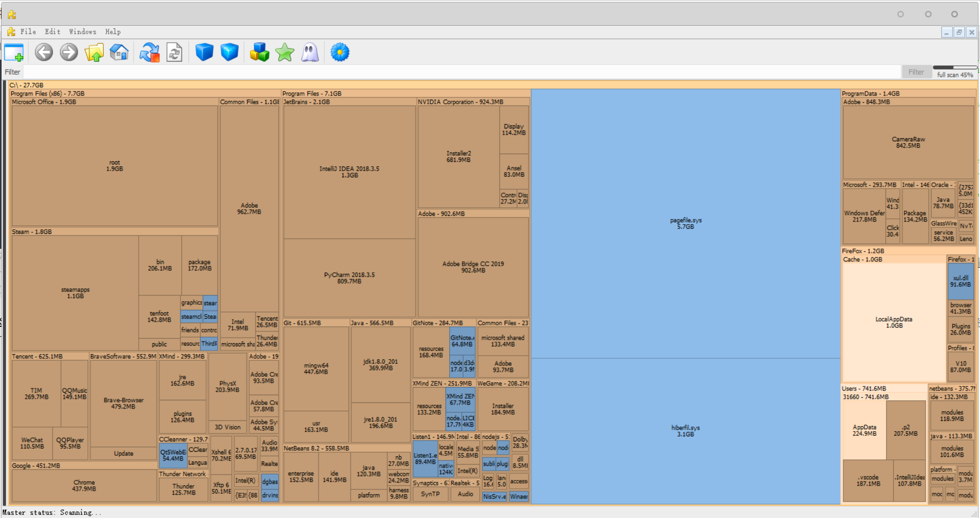980x518 pixels.
Task: Select the Microsoft Office root 1.9GB block
Action: (x=115, y=166)
